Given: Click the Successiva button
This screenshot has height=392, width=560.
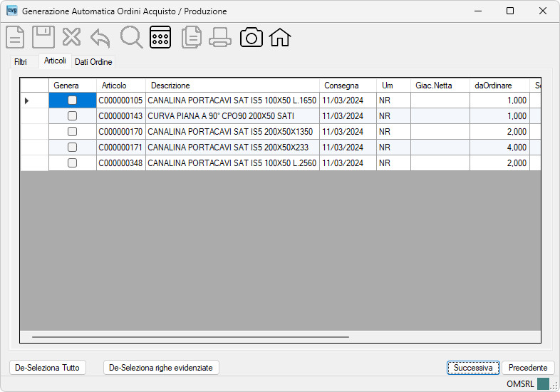Looking at the screenshot, I should (x=473, y=368).
